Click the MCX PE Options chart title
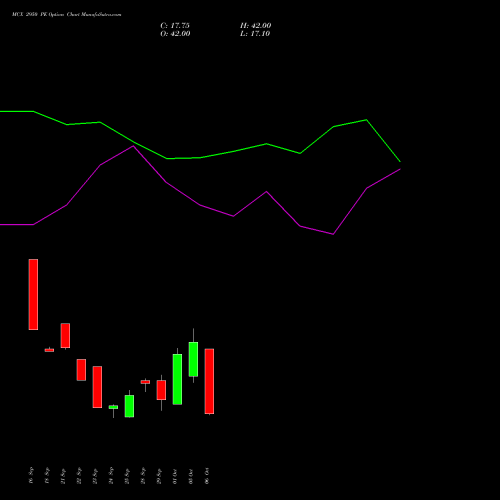Image resolution: width=500 pixels, height=500 pixels. (x=67, y=15)
